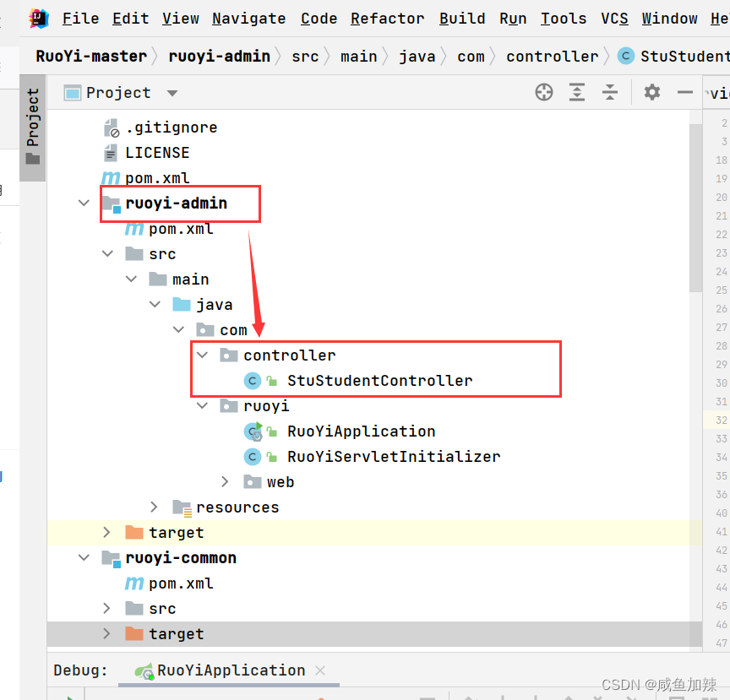Screen dimensions: 730x700
Task: Select StuStudentController in the tree
Action: pos(380,381)
